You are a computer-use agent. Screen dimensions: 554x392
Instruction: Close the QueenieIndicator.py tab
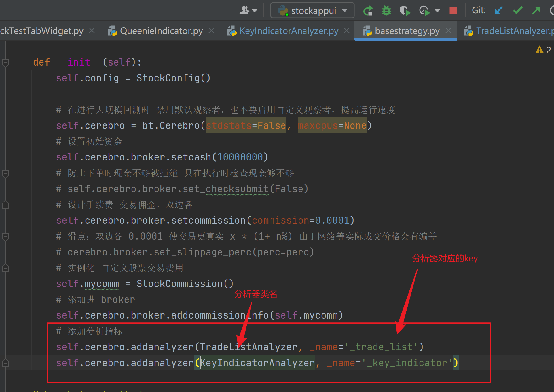pos(211,30)
